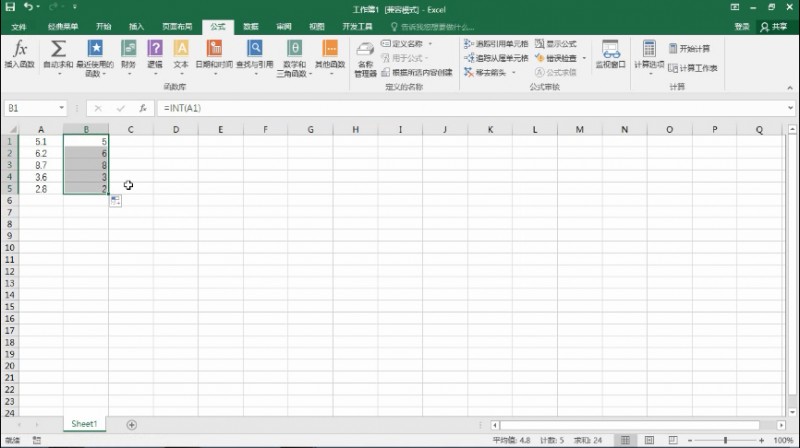Select the Sheet1 tab
800x448 pixels.
pos(84,424)
